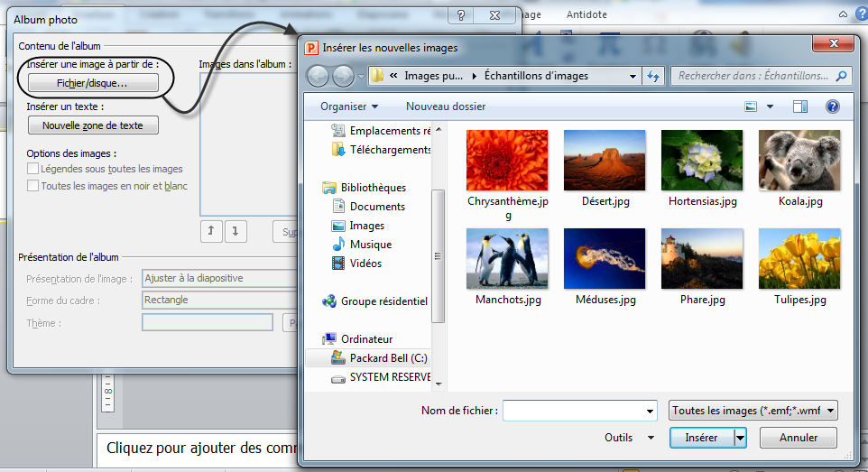The height and width of the screenshot is (472, 868).
Task: Select Manchots.jpg thumbnail
Action: (x=507, y=259)
